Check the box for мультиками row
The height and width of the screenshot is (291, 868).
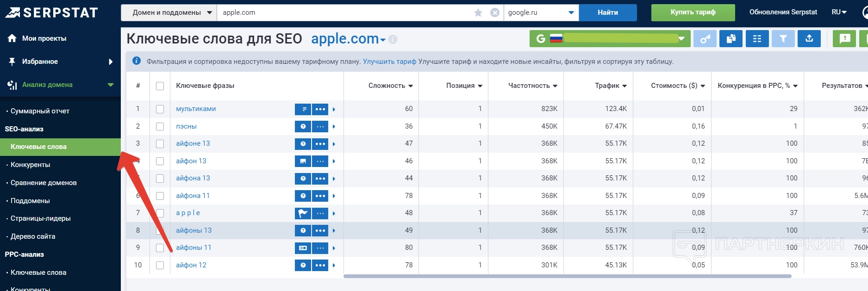[x=160, y=109]
